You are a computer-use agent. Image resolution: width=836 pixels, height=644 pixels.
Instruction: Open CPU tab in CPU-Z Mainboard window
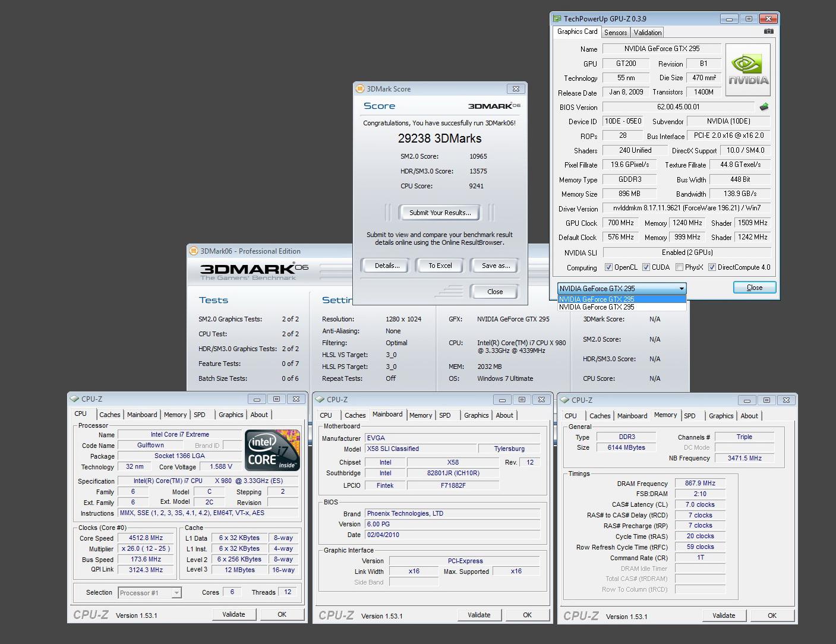pyautogui.click(x=326, y=415)
